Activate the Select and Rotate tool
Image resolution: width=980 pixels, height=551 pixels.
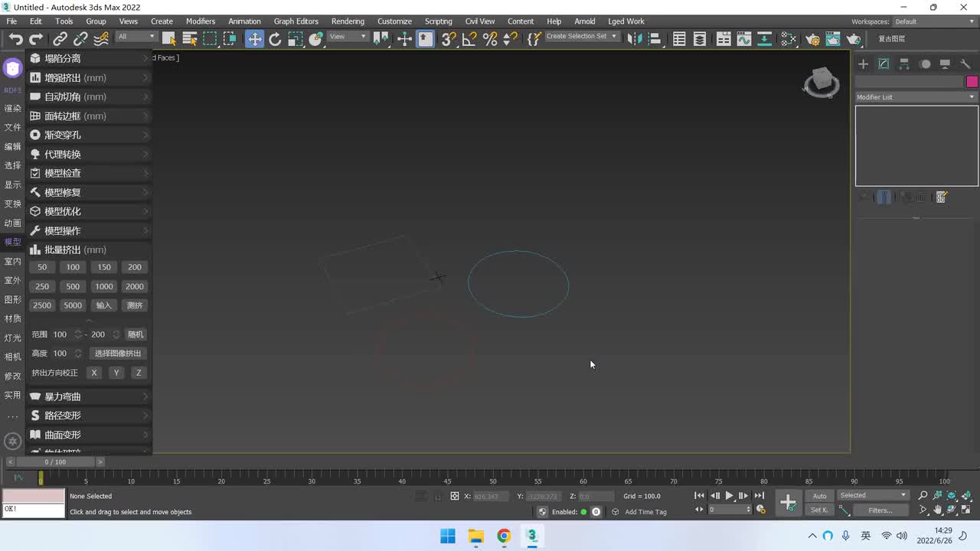275,39
